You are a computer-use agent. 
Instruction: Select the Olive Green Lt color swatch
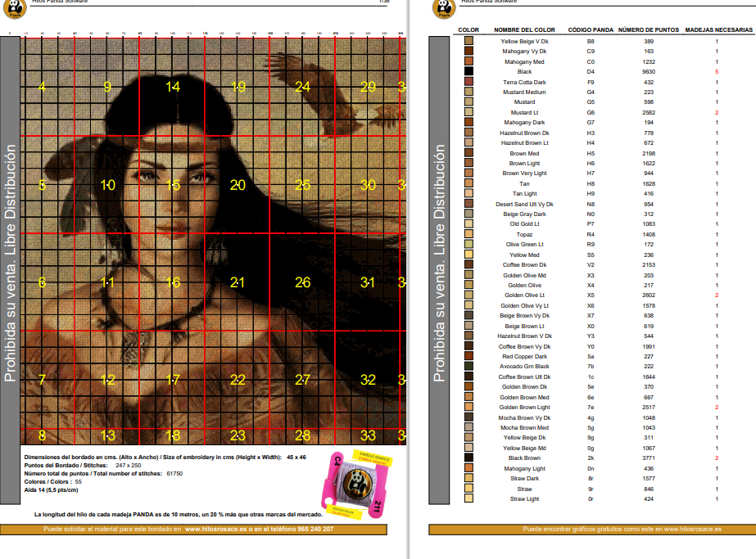pyautogui.click(x=469, y=244)
